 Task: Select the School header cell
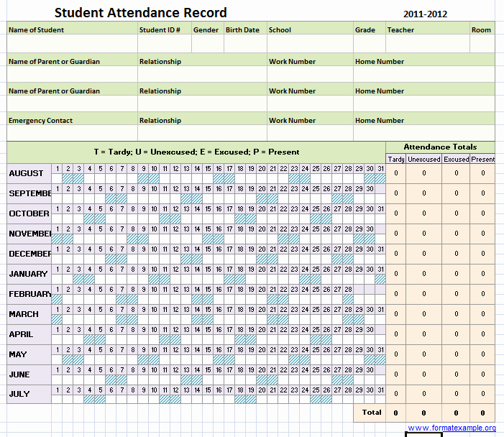click(310, 28)
